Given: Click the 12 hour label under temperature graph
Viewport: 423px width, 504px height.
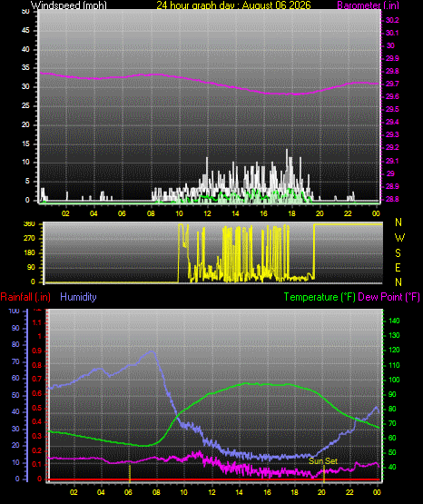Looking at the screenshot, I should 212,492.
